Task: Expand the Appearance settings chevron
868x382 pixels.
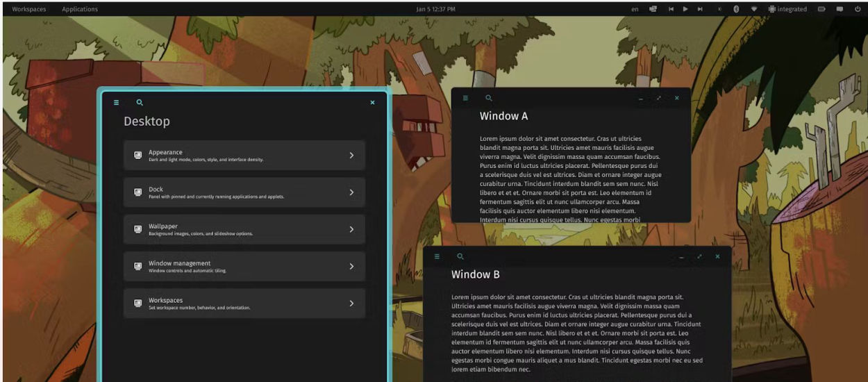Action: click(351, 156)
